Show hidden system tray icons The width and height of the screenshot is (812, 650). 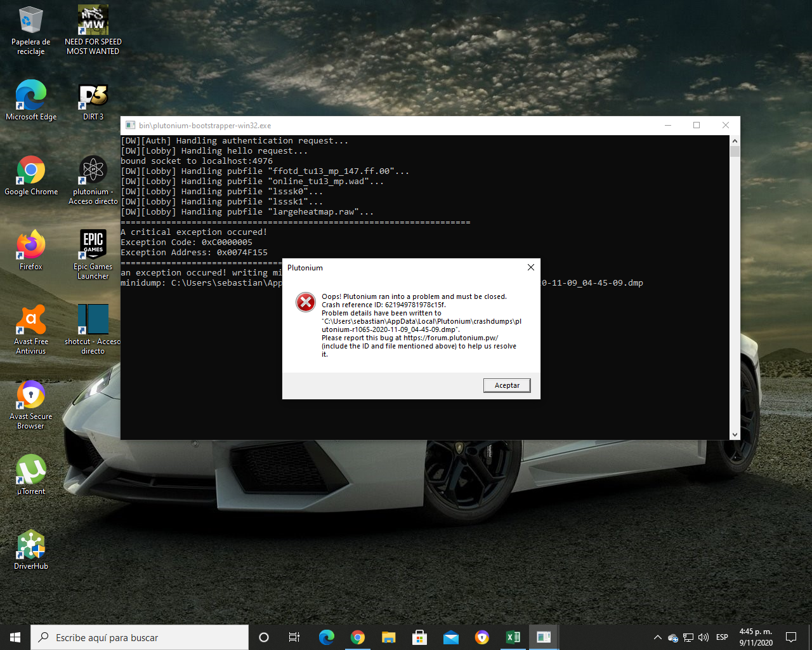click(x=657, y=637)
